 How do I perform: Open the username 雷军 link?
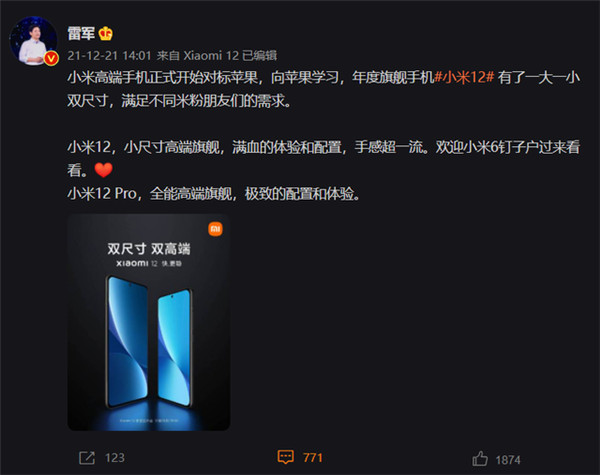click(81, 34)
